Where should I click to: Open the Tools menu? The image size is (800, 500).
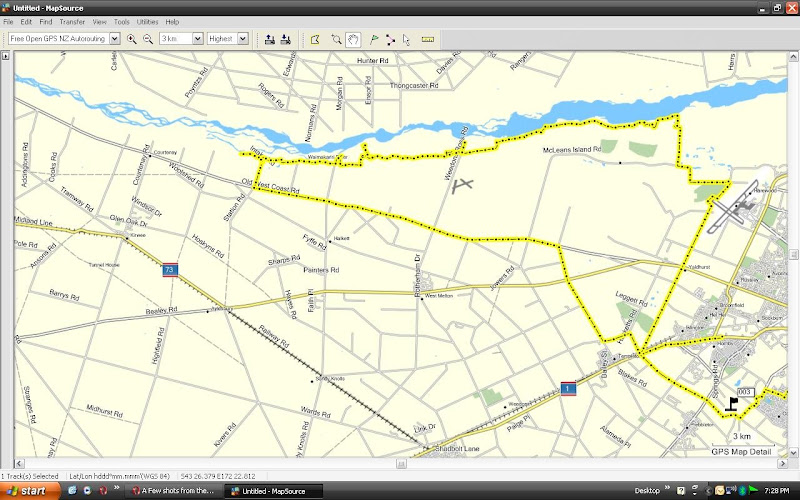tap(121, 22)
